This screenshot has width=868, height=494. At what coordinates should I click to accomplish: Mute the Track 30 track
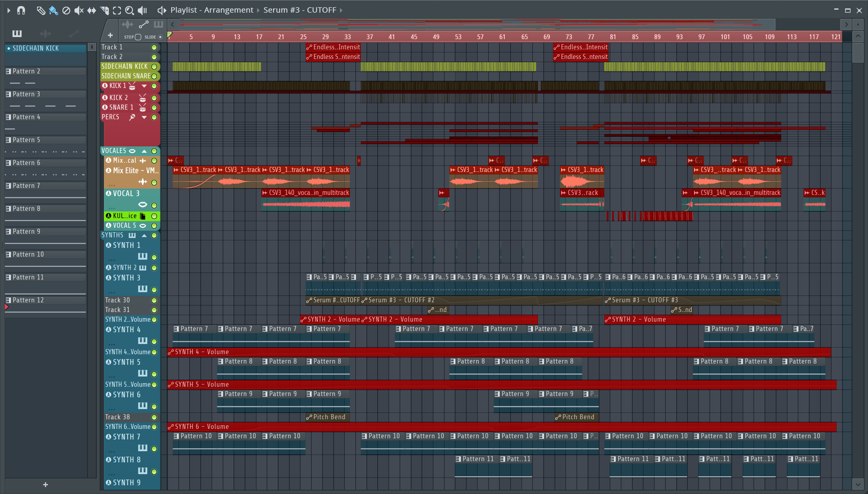point(154,300)
